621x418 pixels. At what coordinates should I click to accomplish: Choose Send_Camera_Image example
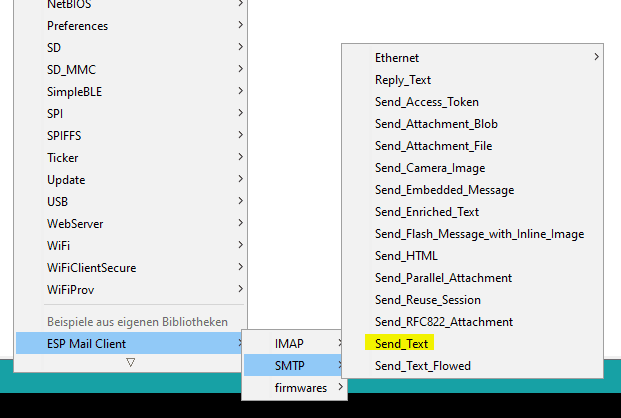tap(430, 168)
